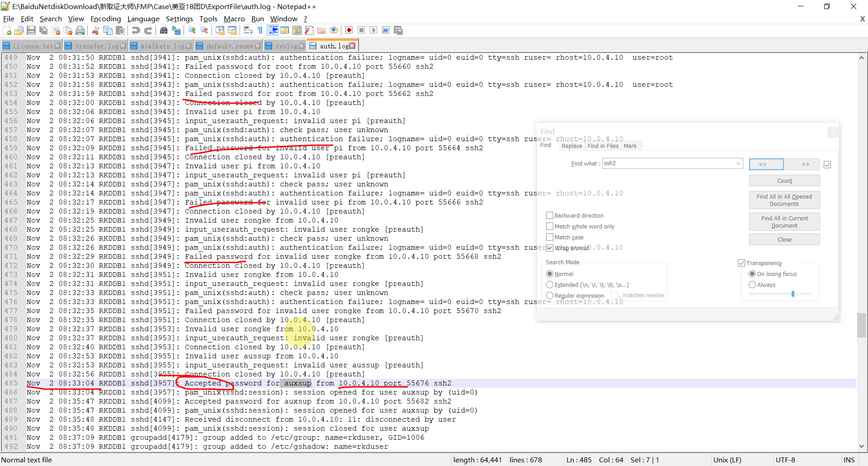Viewport: 868px width, 466px height.
Task: Click Close button in Find dialog
Action: pyautogui.click(x=784, y=239)
